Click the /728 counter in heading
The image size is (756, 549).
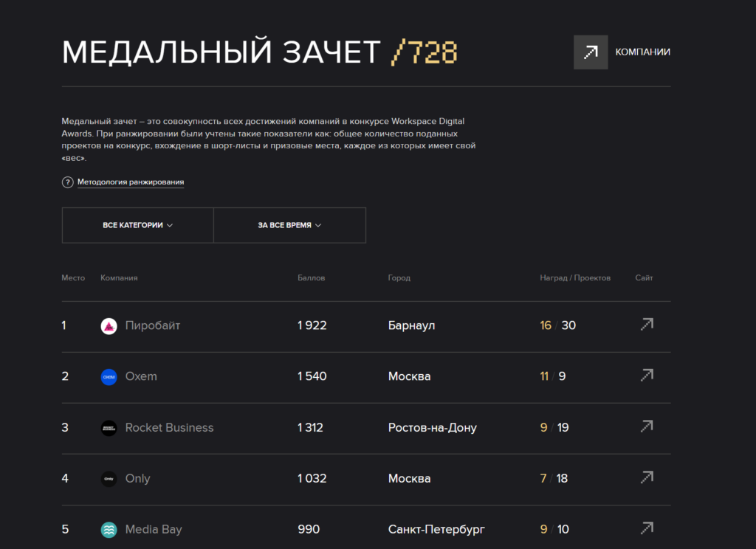coord(425,52)
